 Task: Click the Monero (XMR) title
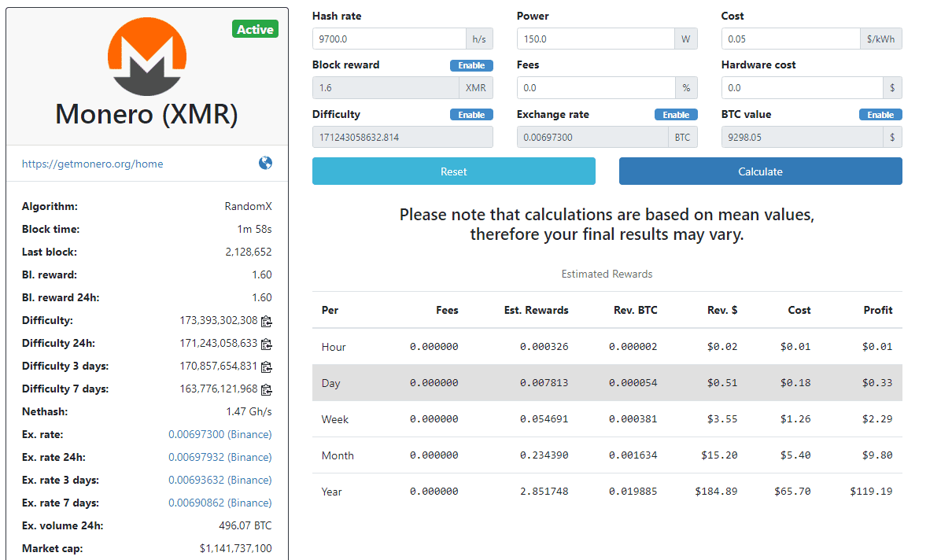[x=146, y=114]
